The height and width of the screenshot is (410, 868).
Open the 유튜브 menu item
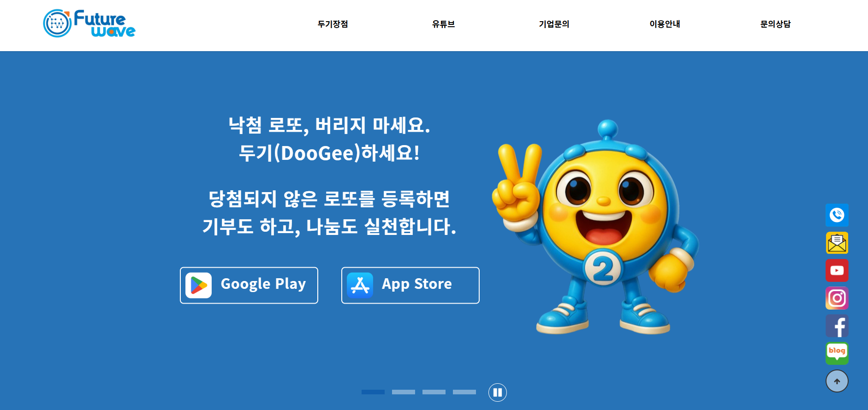click(x=443, y=24)
